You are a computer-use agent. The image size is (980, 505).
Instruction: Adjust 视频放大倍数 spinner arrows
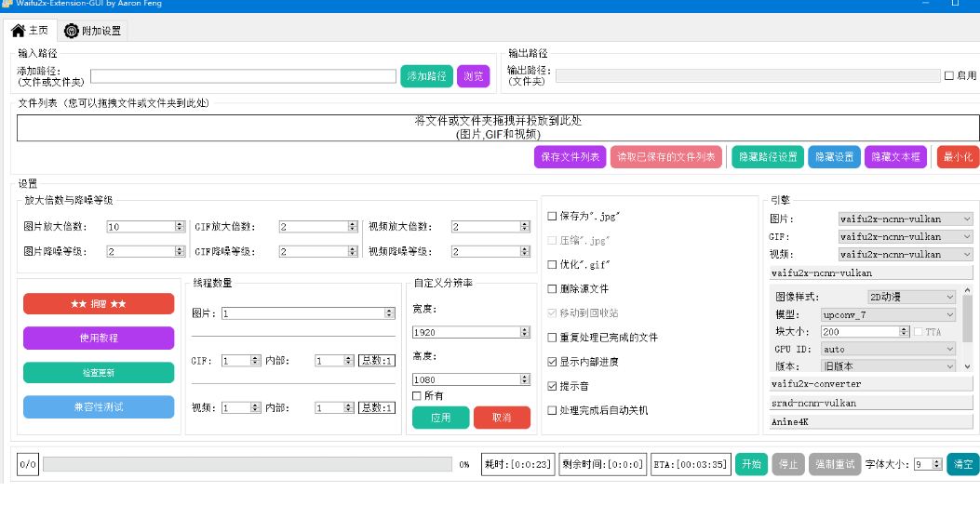(527, 227)
